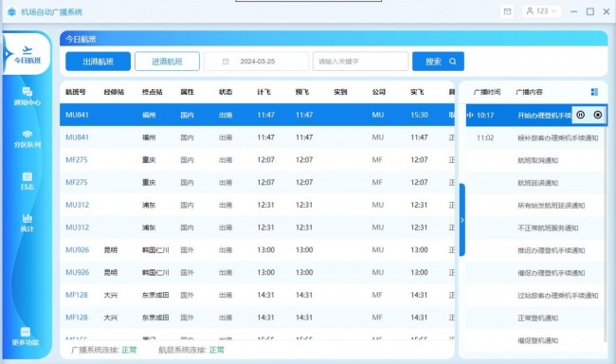This screenshot has width=616, height=364.
Task: Select 不正常航班服务通知 broadcast item
Action: [x=548, y=227]
